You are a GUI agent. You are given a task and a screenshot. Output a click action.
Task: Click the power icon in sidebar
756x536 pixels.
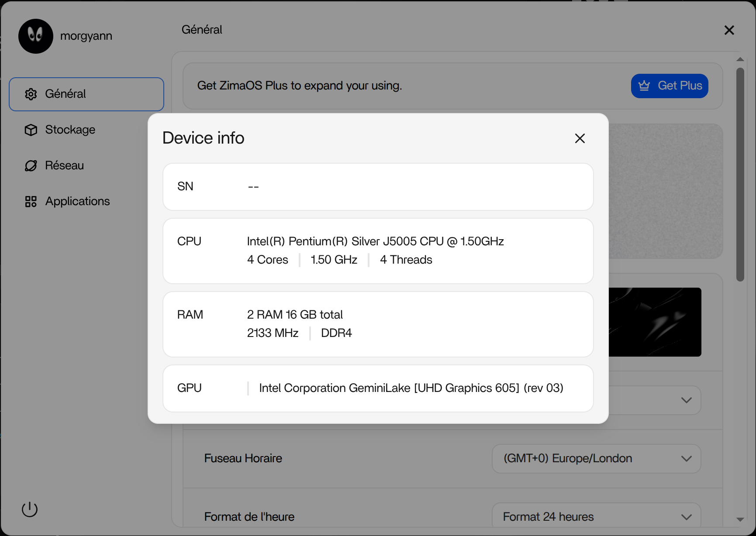pyautogui.click(x=30, y=509)
